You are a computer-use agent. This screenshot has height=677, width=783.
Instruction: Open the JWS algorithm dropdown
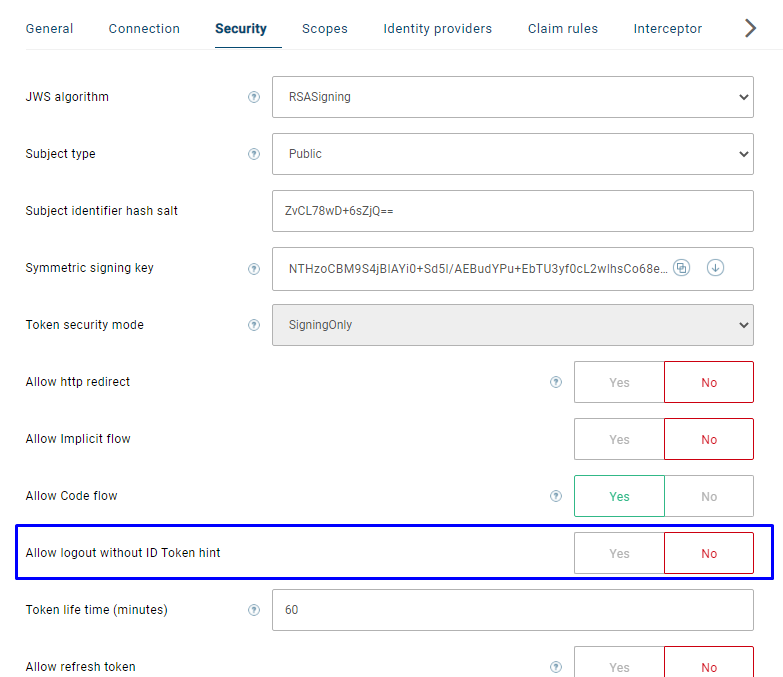(513, 97)
